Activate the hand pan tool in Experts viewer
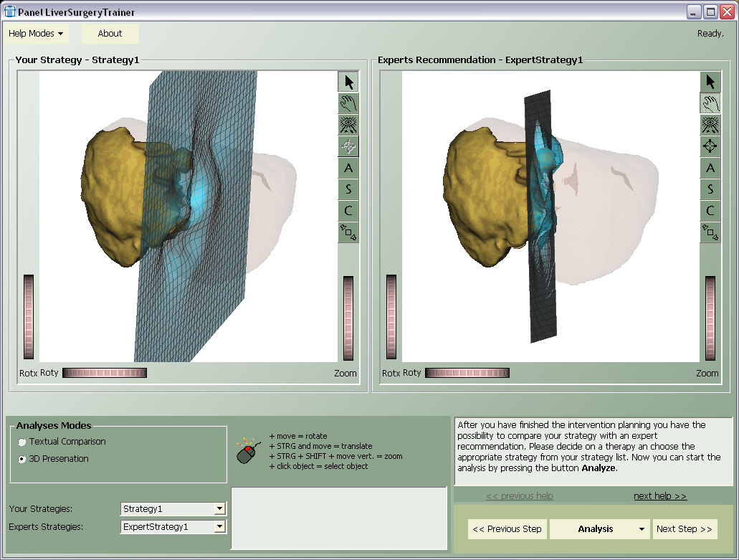The image size is (739, 560). pos(710,103)
